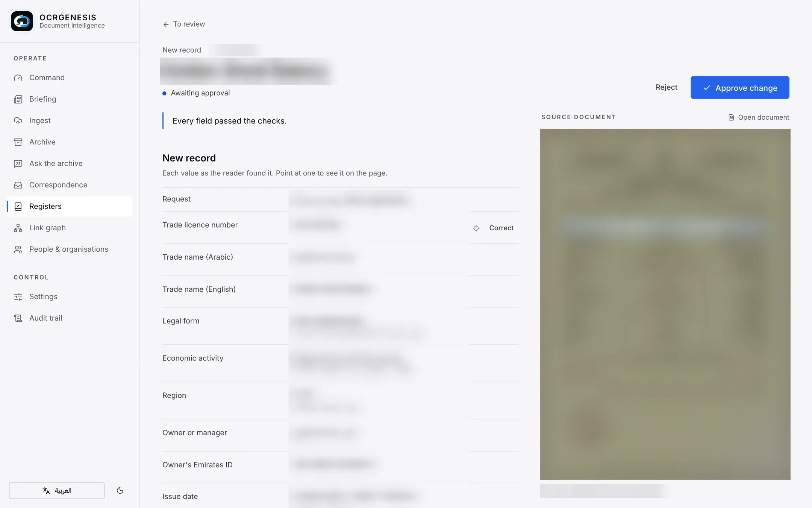812x508 pixels.
Task: Select the Owner's Emirates ID label
Action: coord(197,465)
